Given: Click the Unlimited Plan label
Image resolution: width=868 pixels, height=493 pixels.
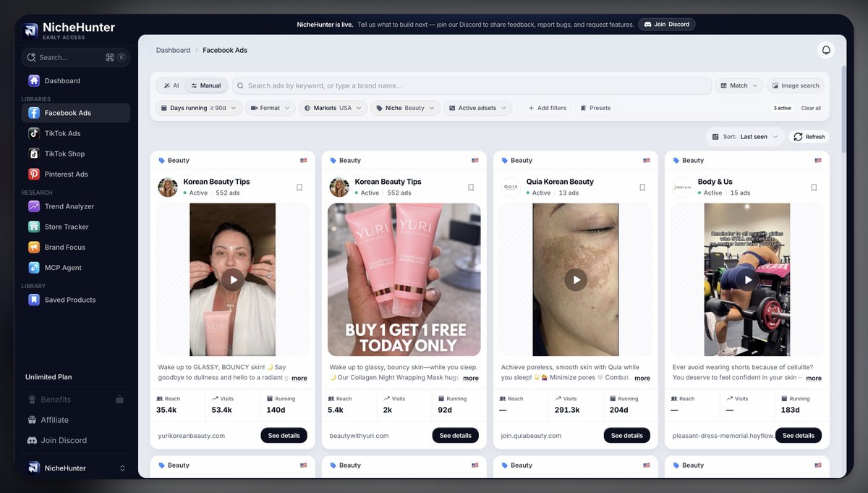Looking at the screenshot, I should [48, 377].
